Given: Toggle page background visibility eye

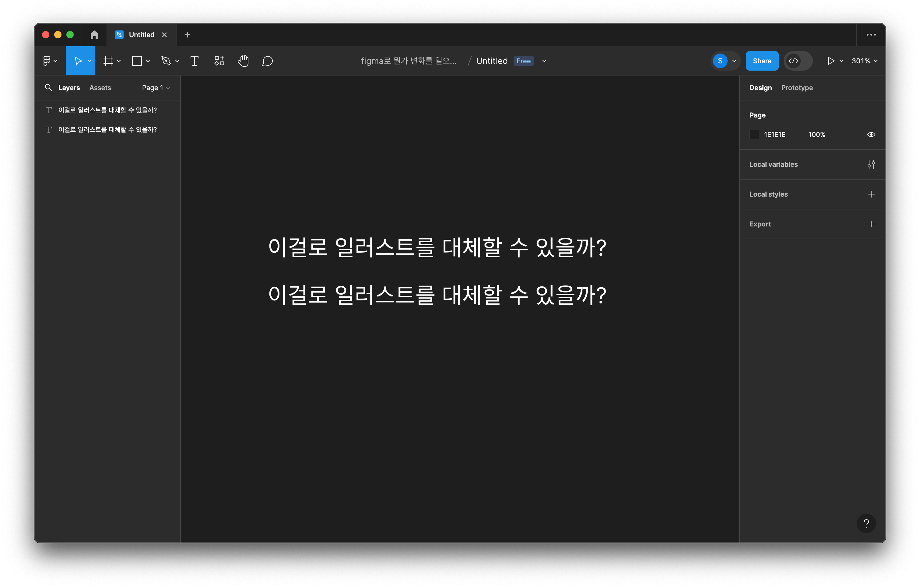Looking at the screenshot, I should 871,135.
